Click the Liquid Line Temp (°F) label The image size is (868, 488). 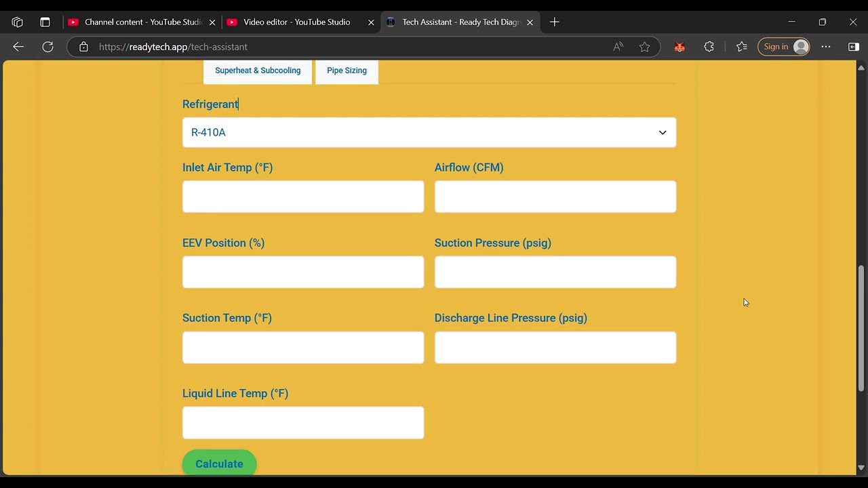click(x=235, y=393)
